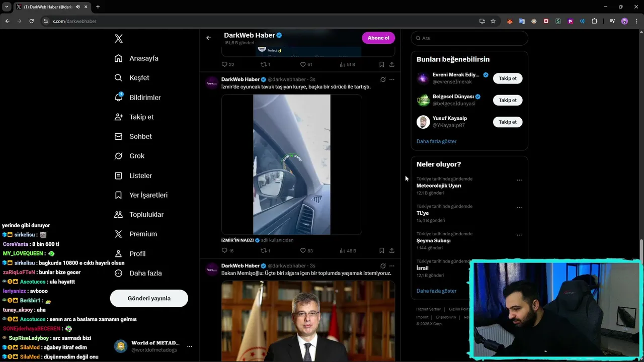
Task: Open more options on İzmir kurye tweet
Action: [392, 79]
